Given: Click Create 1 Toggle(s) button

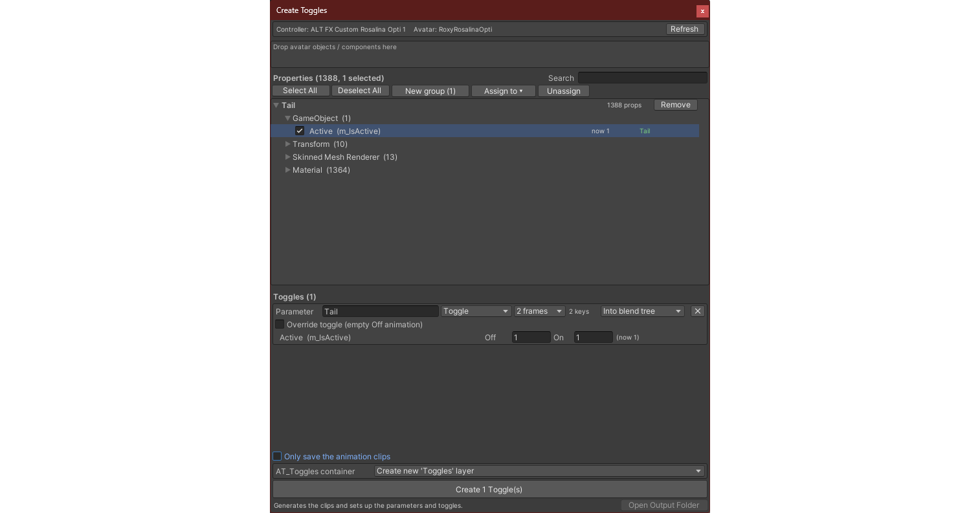Looking at the screenshot, I should tap(489, 490).
